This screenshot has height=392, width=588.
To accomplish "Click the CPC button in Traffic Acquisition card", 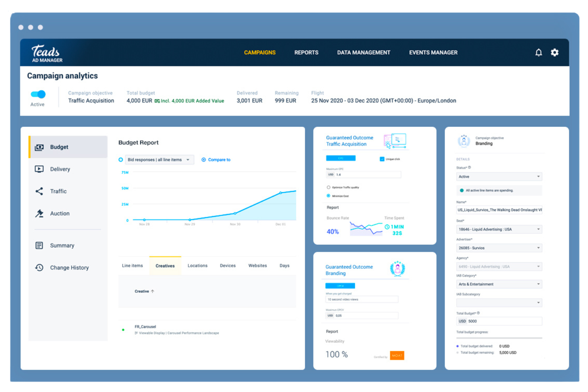I will click(x=341, y=158).
